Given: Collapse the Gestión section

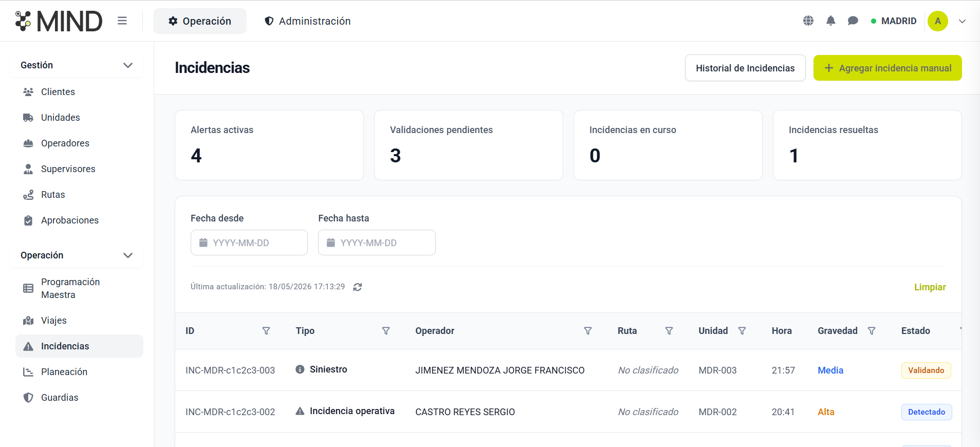Looking at the screenshot, I should (x=77, y=65).
